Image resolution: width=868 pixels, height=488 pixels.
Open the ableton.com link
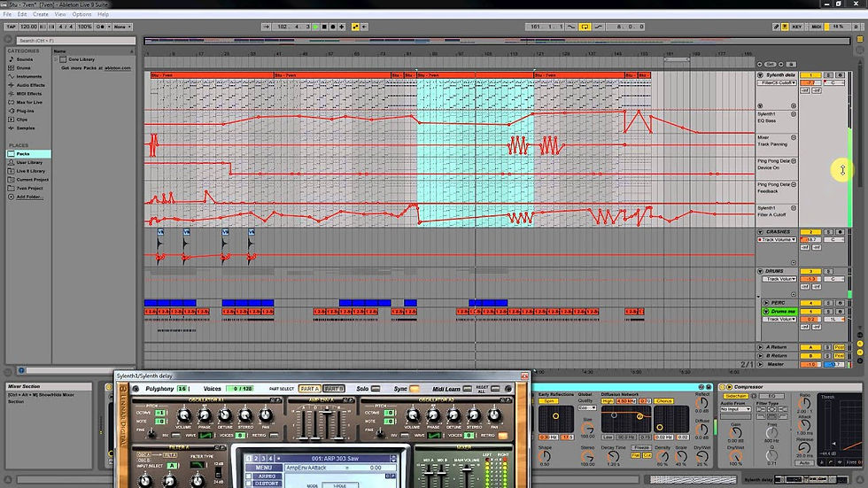[x=118, y=68]
